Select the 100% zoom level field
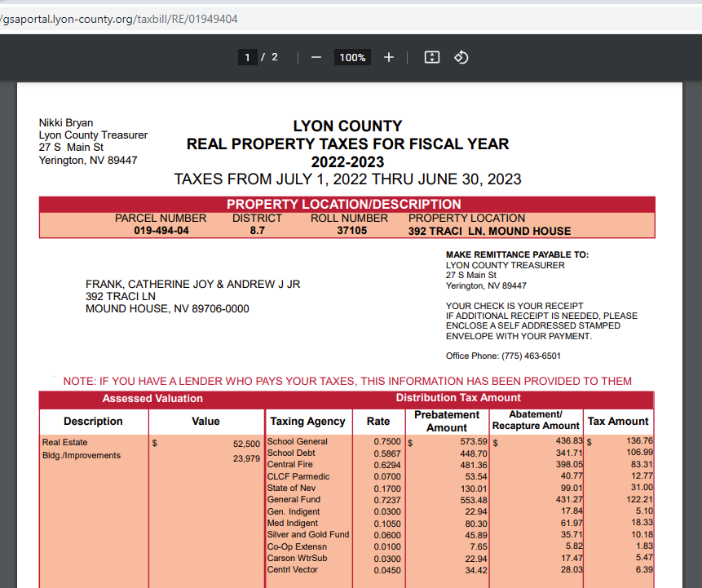Screen dimensions: 702x588 tap(352, 57)
